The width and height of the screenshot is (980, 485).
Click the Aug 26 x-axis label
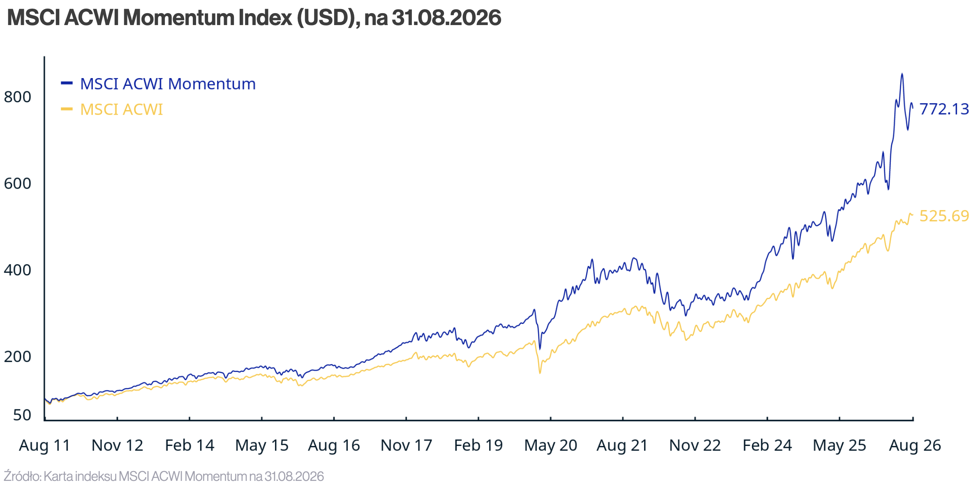point(915,446)
